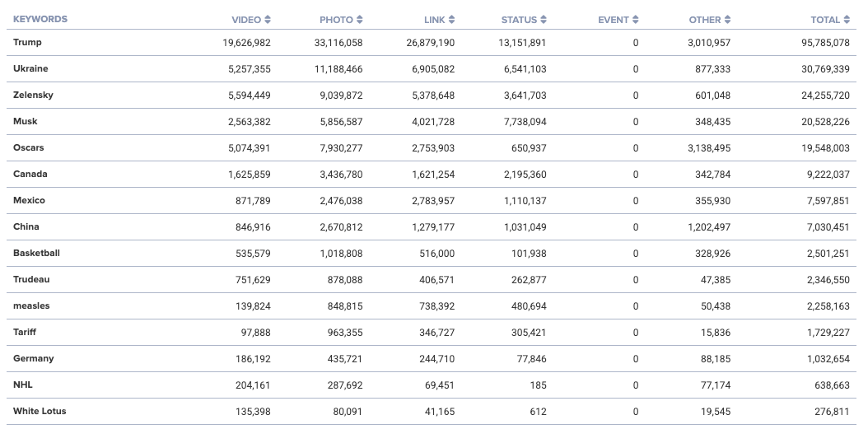Select the Zelensky keyword

point(33,95)
